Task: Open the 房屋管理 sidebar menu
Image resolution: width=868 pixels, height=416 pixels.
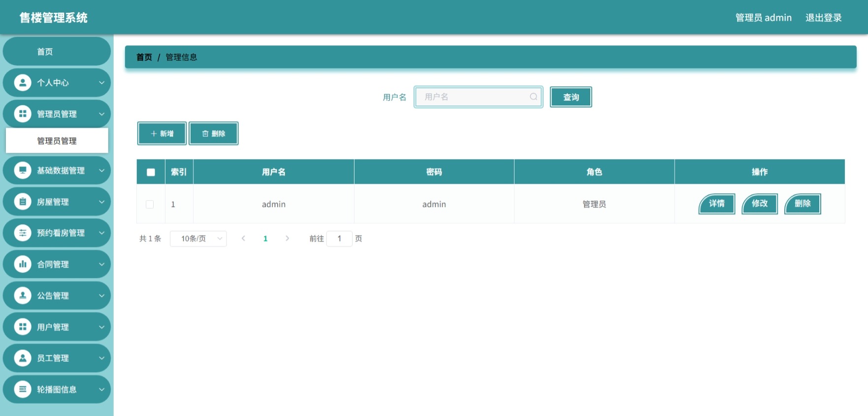Action: [57, 202]
